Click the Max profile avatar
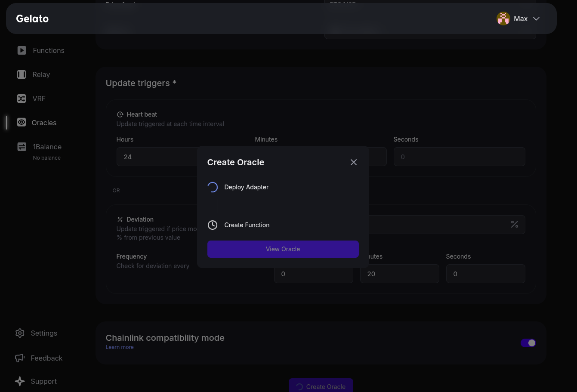The image size is (577, 392). (503, 19)
